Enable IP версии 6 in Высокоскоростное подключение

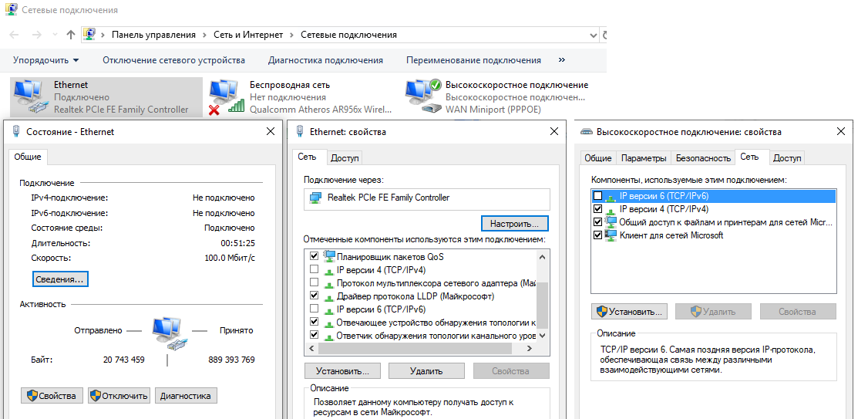597,196
